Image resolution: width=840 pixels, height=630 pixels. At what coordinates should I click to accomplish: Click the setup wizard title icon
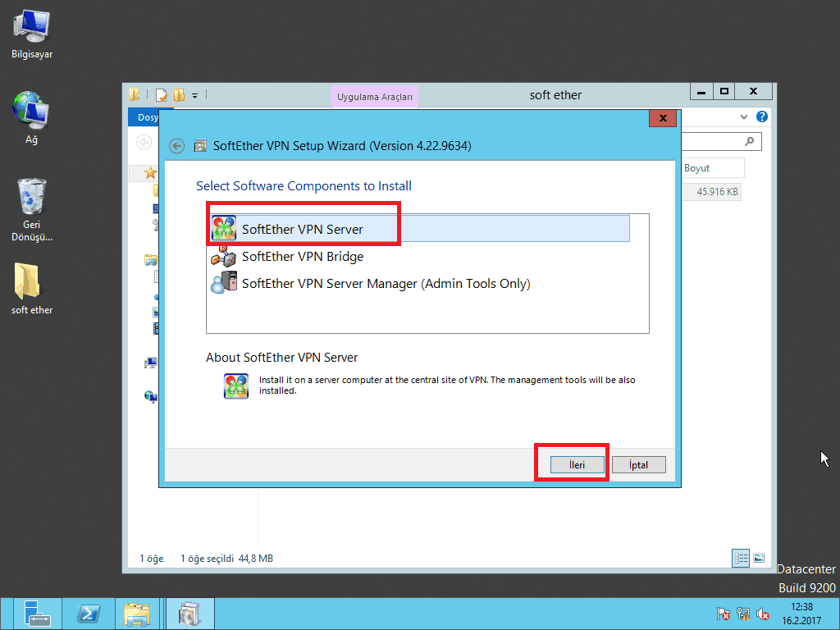(x=200, y=146)
